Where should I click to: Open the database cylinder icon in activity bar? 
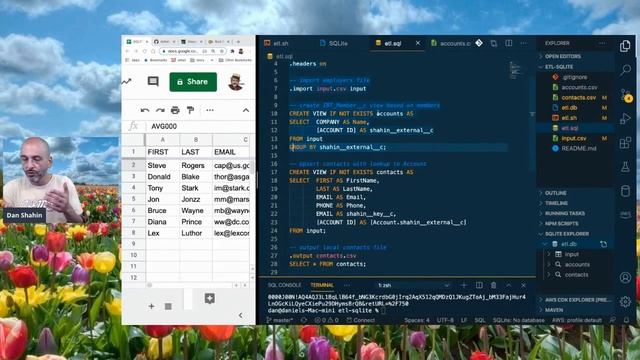click(x=625, y=191)
